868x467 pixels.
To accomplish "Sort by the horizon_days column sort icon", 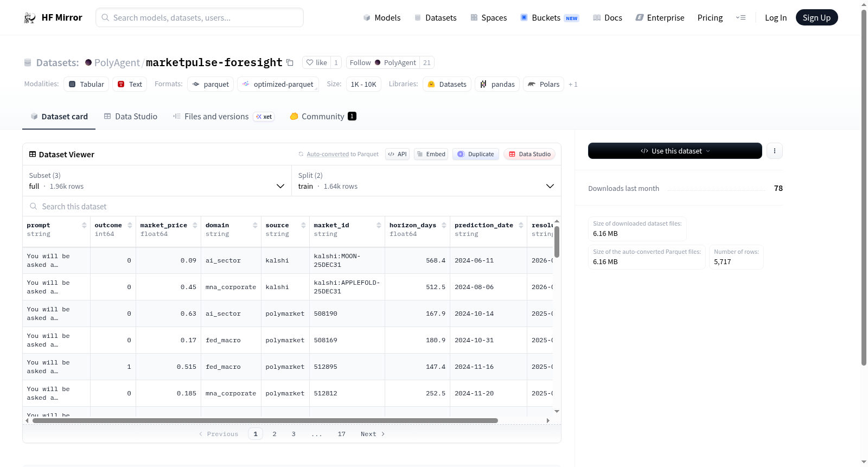I will [444, 225].
